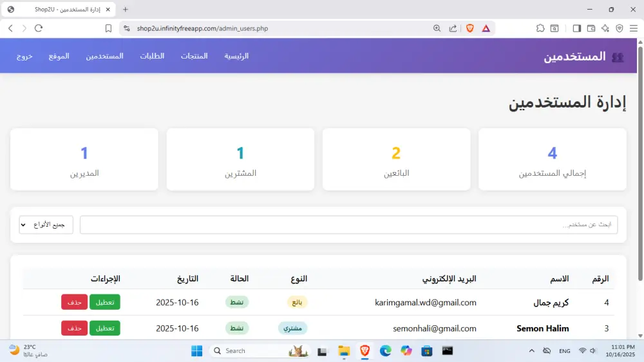The height and width of the screenshot is (362, 644).
Task: Click the المديرين stat card
Action: tap(84, 160)
